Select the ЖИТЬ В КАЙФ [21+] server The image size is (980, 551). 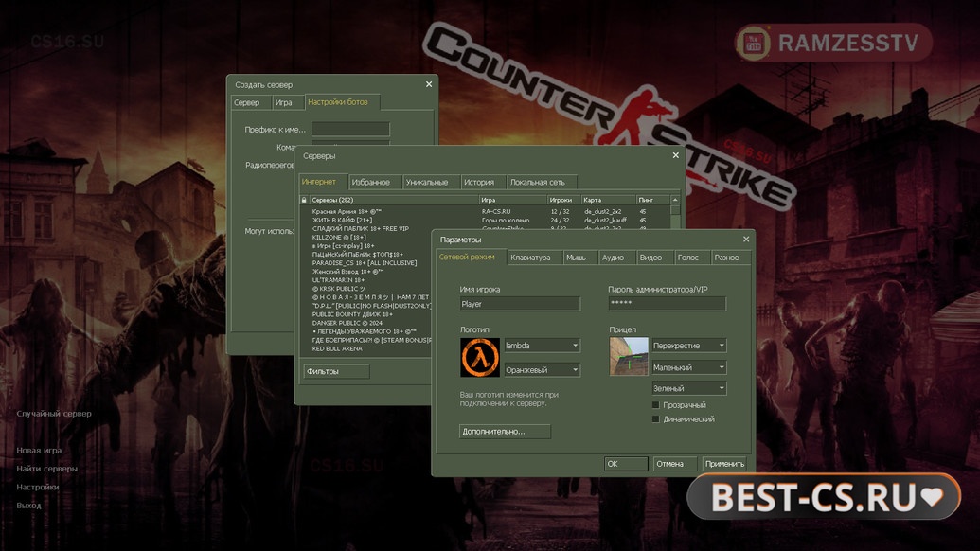[x=487, y=220]
